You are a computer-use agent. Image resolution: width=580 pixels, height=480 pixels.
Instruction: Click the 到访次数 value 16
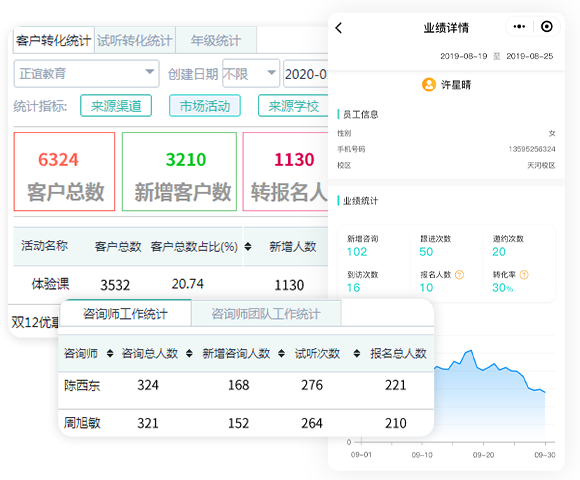(x=353, y=287)
